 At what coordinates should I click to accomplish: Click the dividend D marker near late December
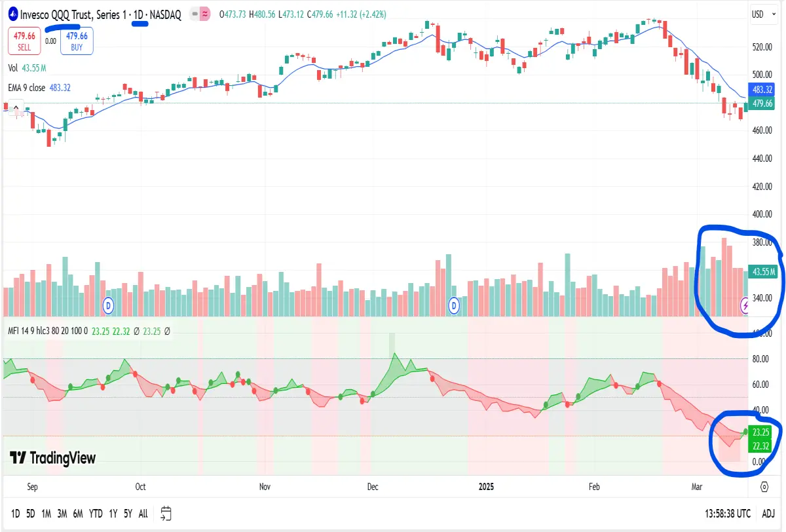click(453, 305)
